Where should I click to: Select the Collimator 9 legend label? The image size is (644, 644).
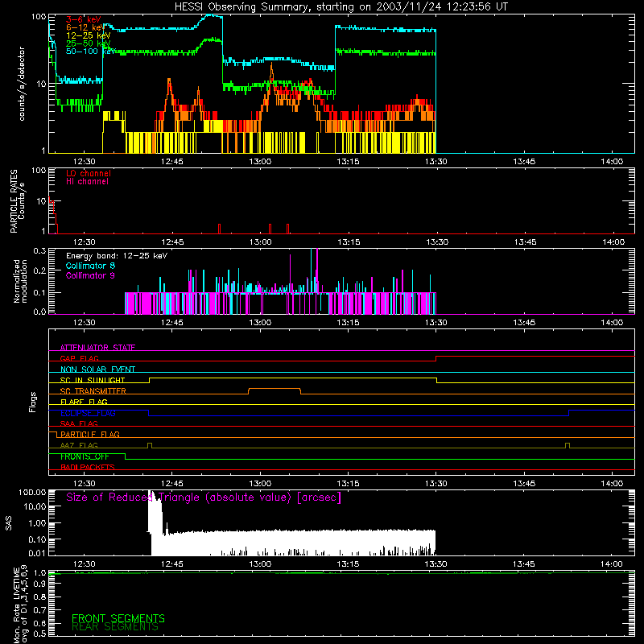[x=90, y=275]
